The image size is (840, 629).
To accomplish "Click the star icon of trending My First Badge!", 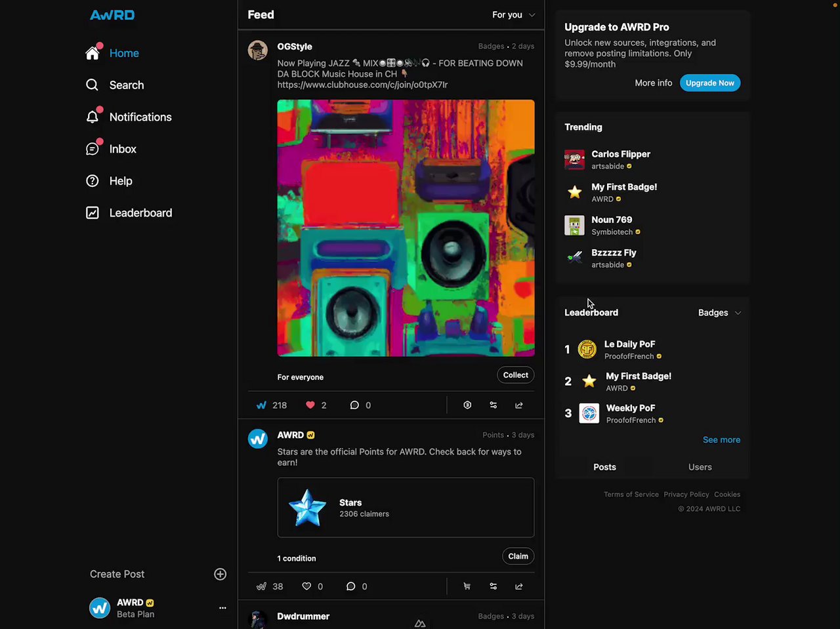I will [x=574, y=192].
